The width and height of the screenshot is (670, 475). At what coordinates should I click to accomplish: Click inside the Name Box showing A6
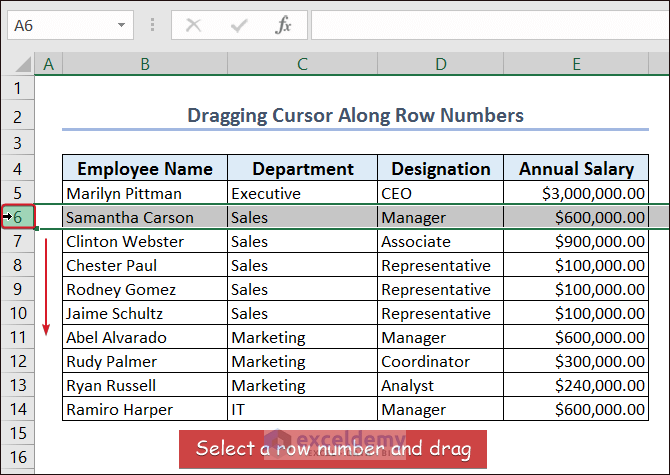coord(60,25)
